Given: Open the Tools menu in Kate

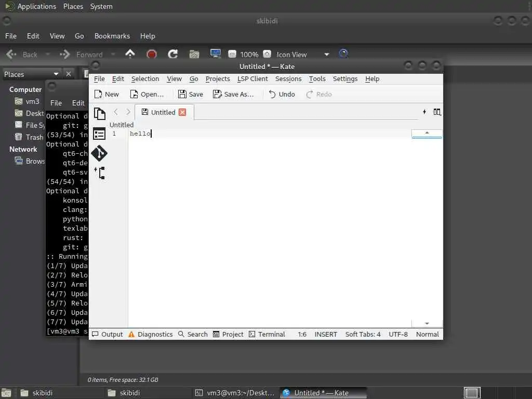Looking at the screenshot, I should coord(317,79).
